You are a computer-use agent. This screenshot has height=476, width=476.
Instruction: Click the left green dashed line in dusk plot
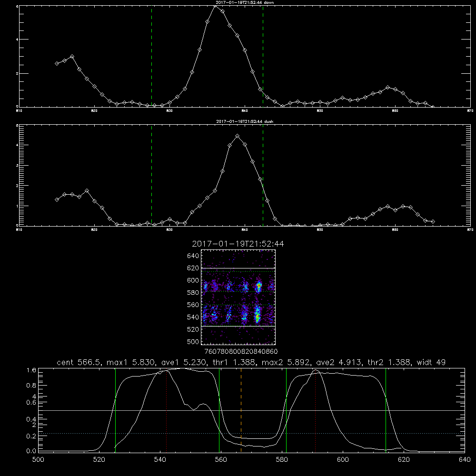coord(151,176)
